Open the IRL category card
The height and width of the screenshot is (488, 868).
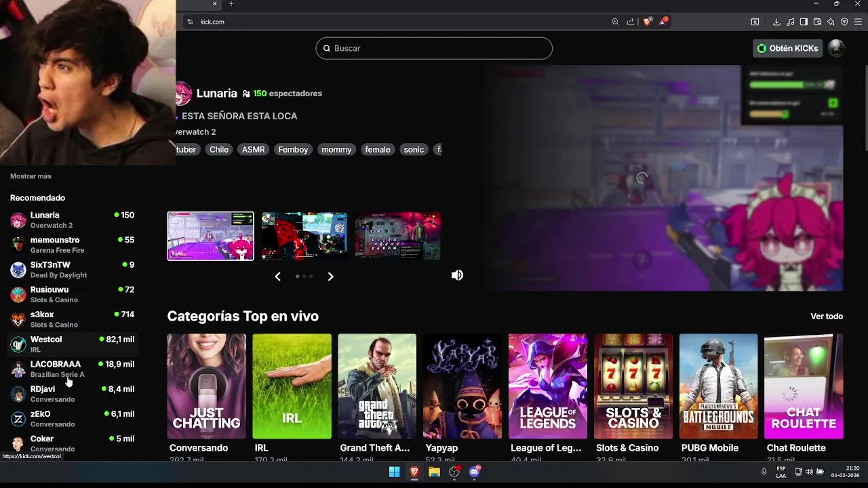coord(292,386)
